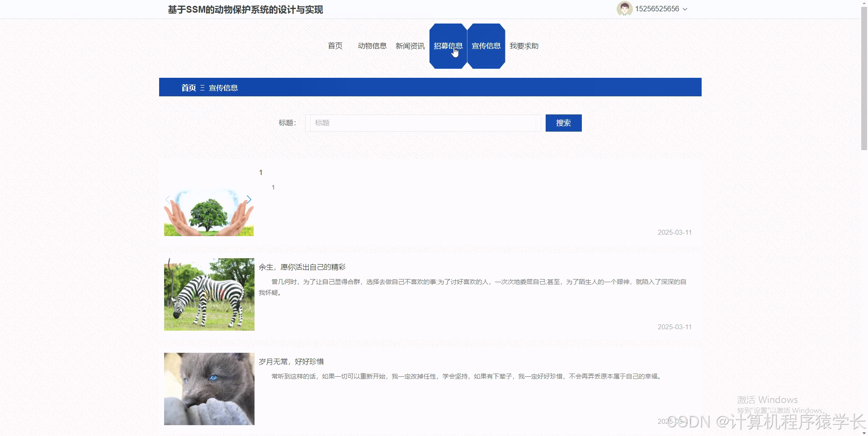Select the 招募信息 hexagon tab
Viewport: 868px width, 436px height.
[448, 46]
